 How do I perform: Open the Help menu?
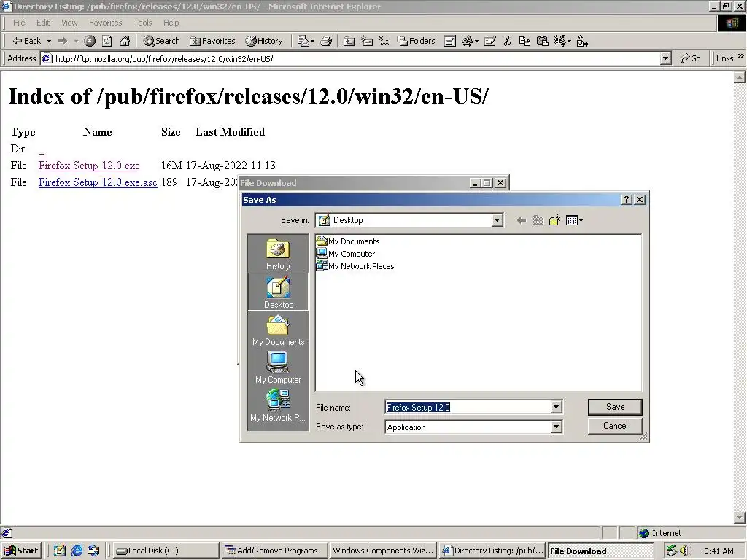tap(171, 23)
